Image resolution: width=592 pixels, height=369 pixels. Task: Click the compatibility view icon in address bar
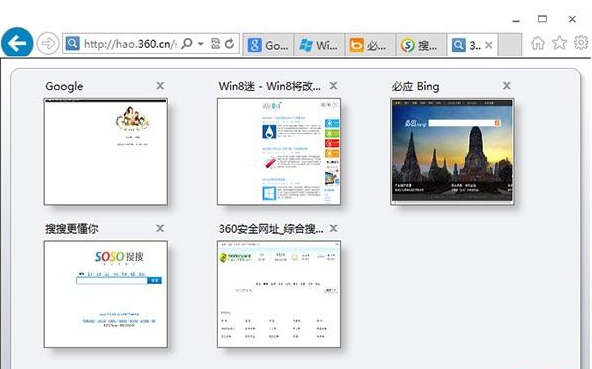coord(215,43)
